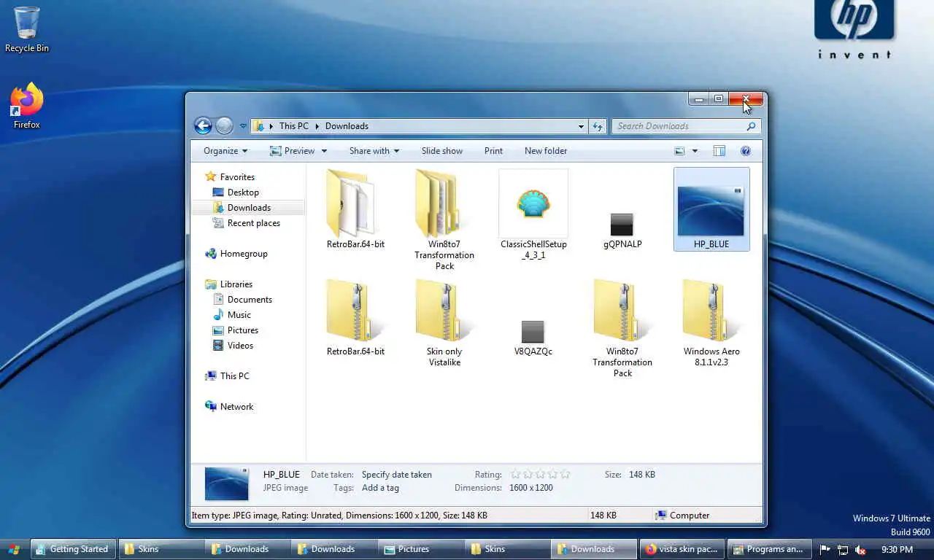Launch the Firefox desktop shortcut

point(27,106)
